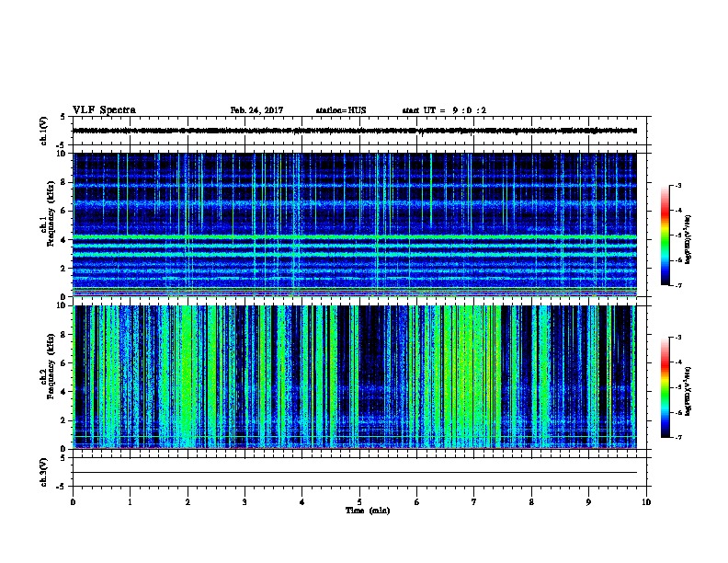The height and width of the screenshot is (563, 728).
Task: Click the "start UT = 9 : 0 : 2" text
Action: [x=444, y=110]
